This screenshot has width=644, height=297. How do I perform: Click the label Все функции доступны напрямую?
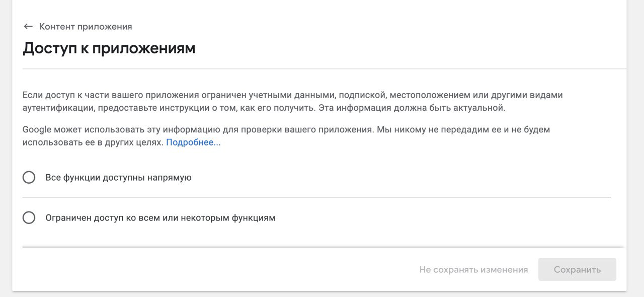click(x=118, y=177)
